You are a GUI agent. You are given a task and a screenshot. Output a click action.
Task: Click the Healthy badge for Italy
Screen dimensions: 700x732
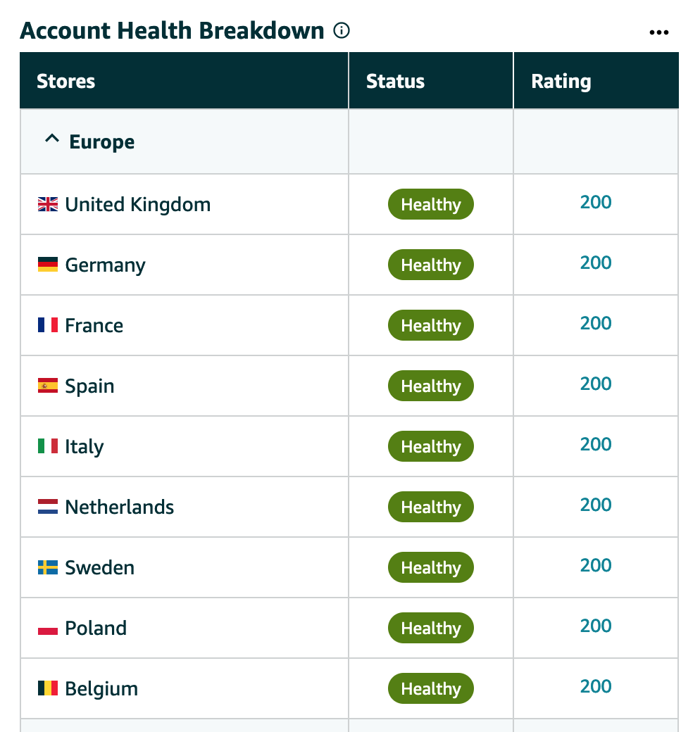pyautogui.click(x=430, y=446)
